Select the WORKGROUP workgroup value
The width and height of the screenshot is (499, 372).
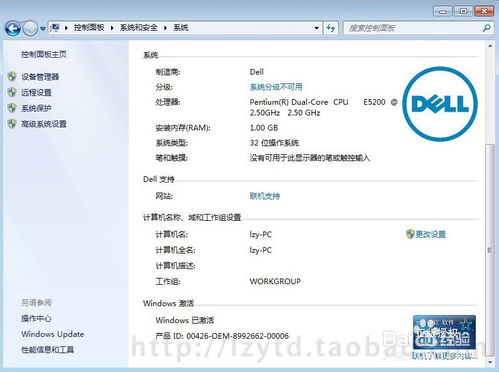click(275, 281)
